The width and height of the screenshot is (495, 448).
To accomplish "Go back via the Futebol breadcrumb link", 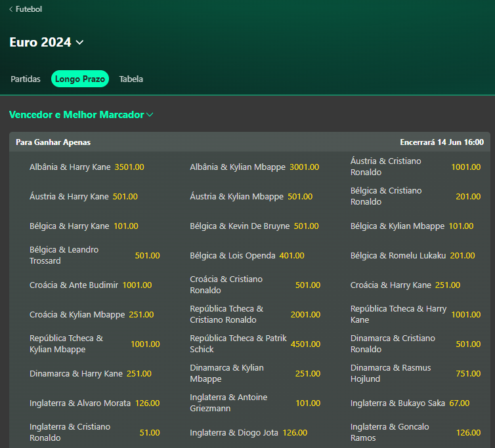I will pos(29,9).
